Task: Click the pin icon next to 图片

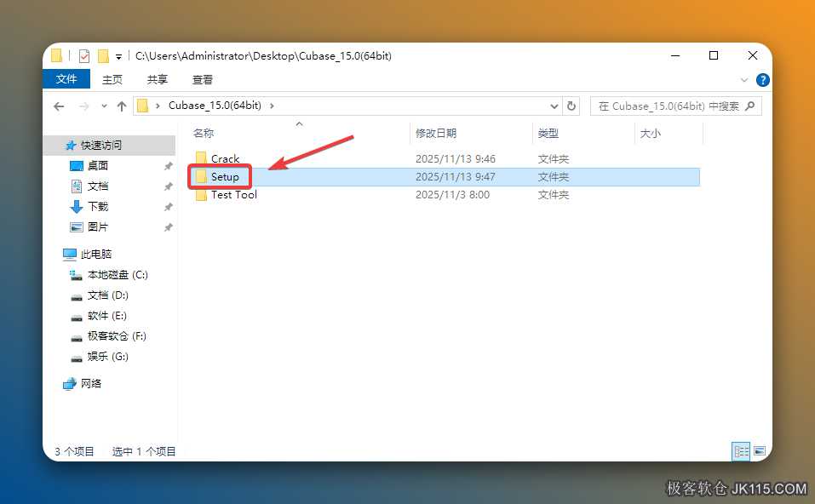Action: (x=168, y=227)
